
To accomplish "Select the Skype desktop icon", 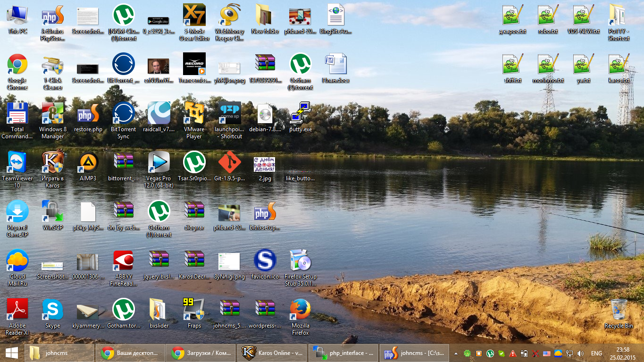I will 52,310.
